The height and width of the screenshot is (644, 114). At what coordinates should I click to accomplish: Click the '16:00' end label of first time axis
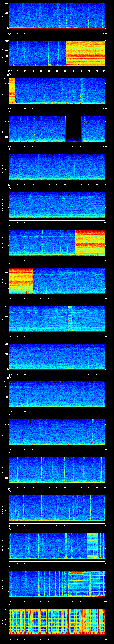coord(105,33)
